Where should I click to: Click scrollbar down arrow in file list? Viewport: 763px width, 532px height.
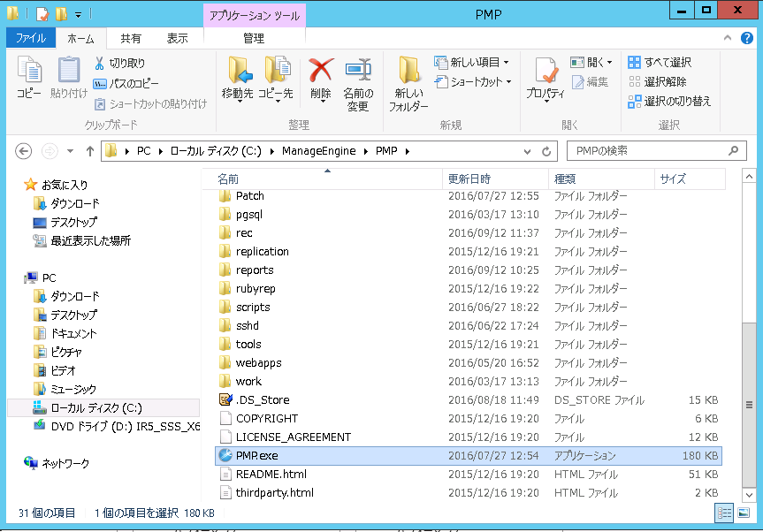(x=749, y=495)
